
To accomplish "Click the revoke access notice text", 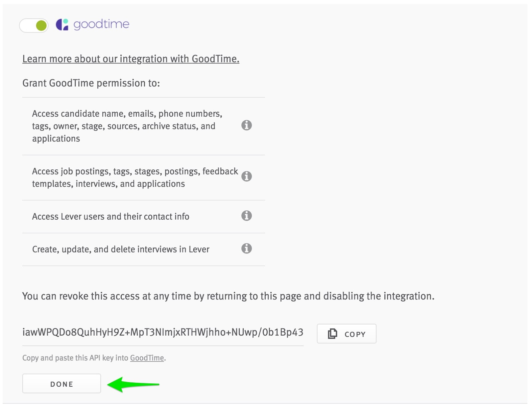I will tap(228, 296).
